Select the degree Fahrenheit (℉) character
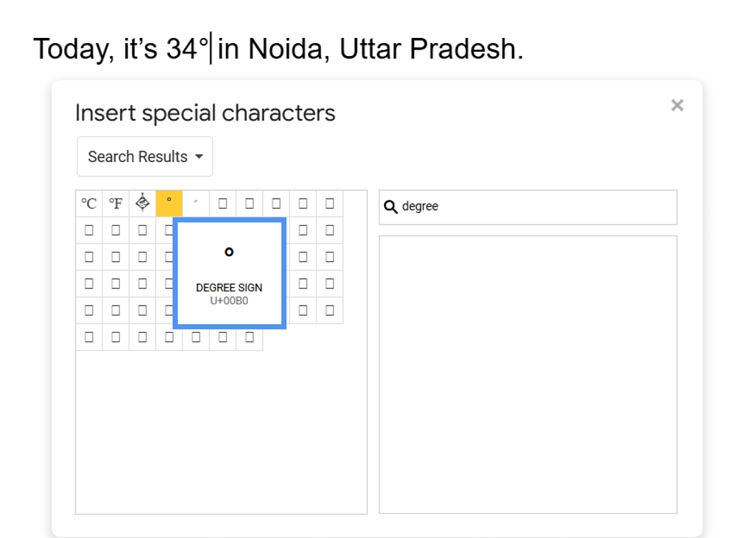 (115, 203)
